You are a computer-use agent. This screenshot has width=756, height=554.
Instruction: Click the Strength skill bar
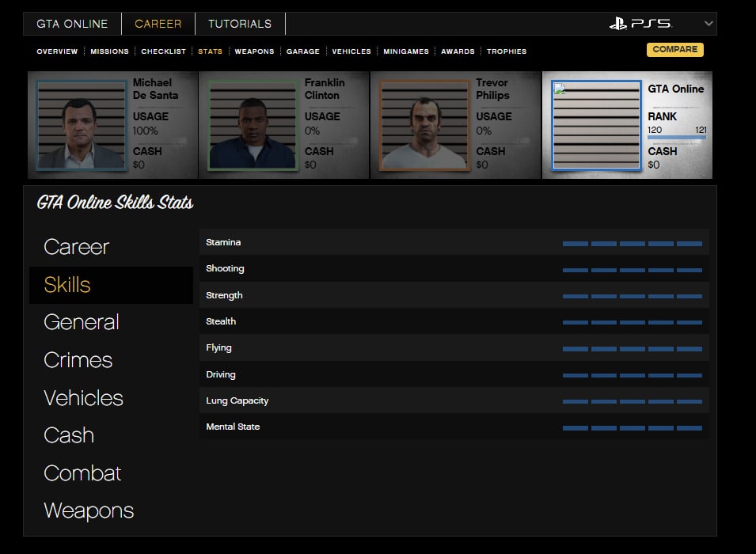click(x=632, y=297)
